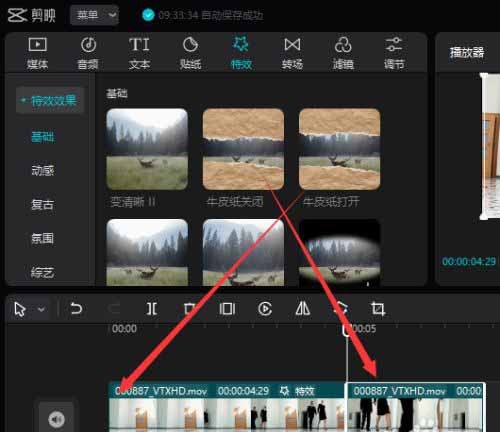
Task: Open the 文本 text tab
Action: (x=139, y=53)
